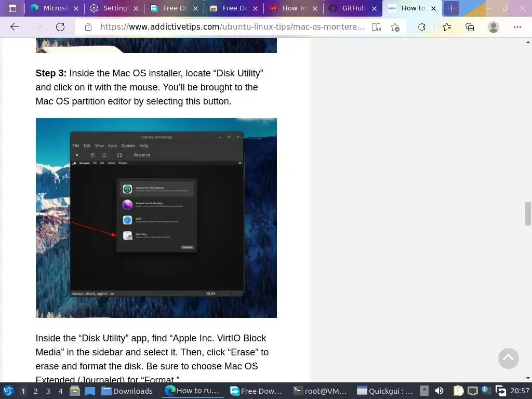The image size is (532, 399).
Task: Click the 20:57 clock
Action: coord(520,391)
